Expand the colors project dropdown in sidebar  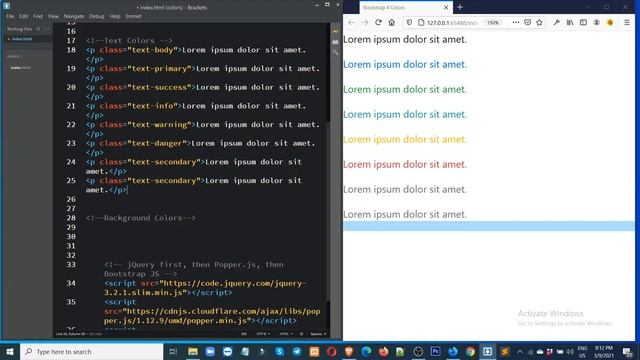click(14, 56)
